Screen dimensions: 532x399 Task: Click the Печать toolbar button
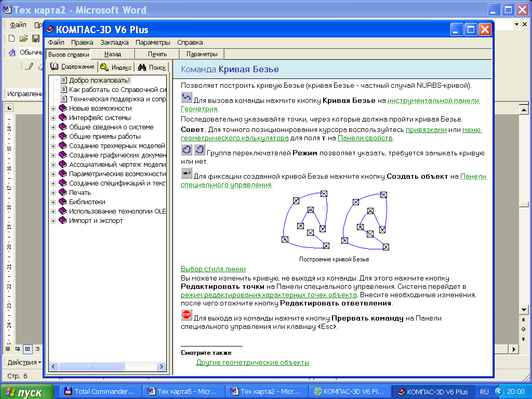pyautogui.click(x=157, y=54)
